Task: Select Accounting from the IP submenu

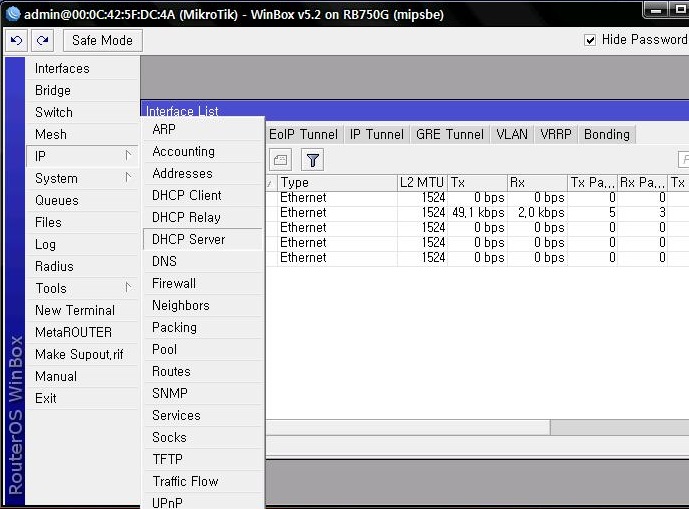Action: 203,151
